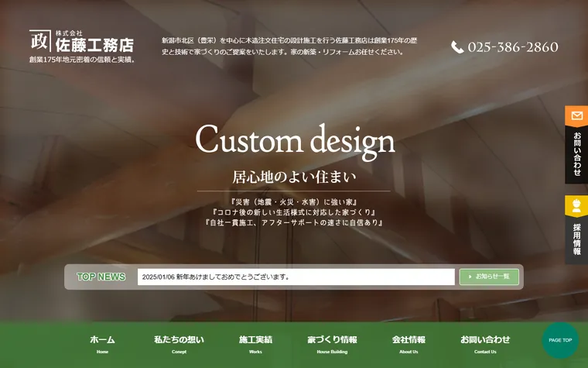
Task: Call phone number 025-386-2860
Action: point(513,47)
